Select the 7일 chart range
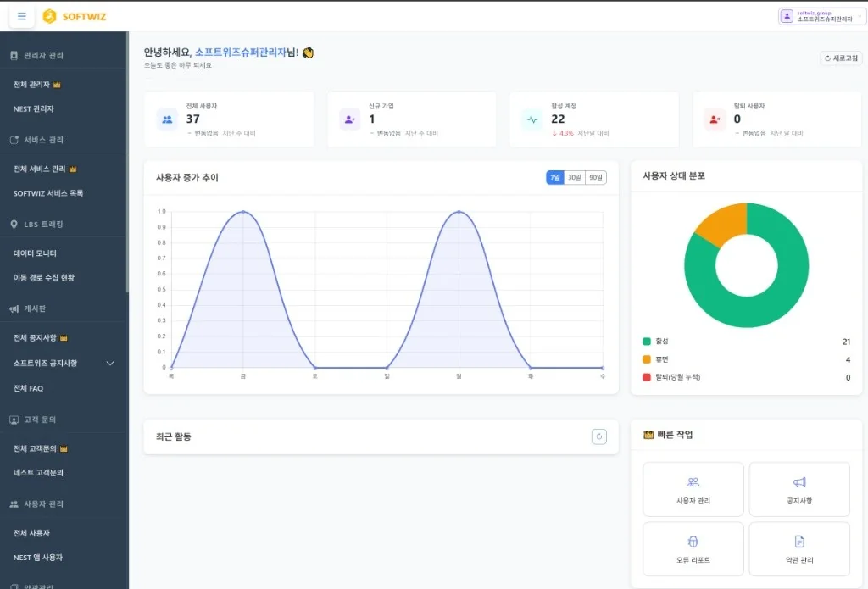The image size is (868, 589). tap(554, 177)
